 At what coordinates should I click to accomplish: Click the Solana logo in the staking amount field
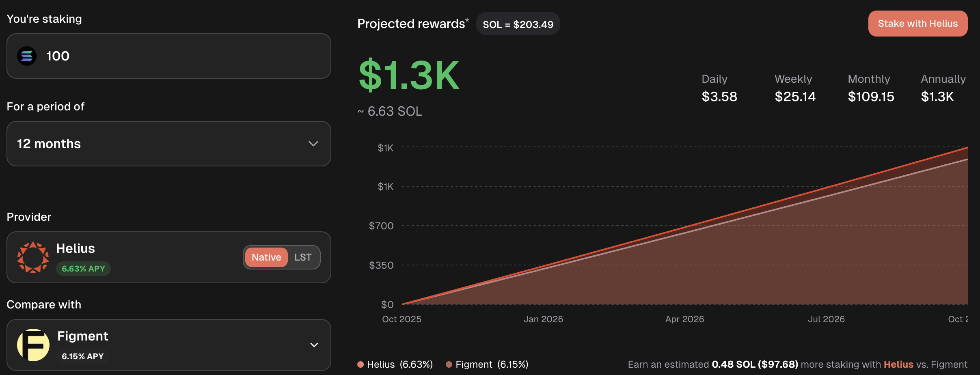click(26, 56)
